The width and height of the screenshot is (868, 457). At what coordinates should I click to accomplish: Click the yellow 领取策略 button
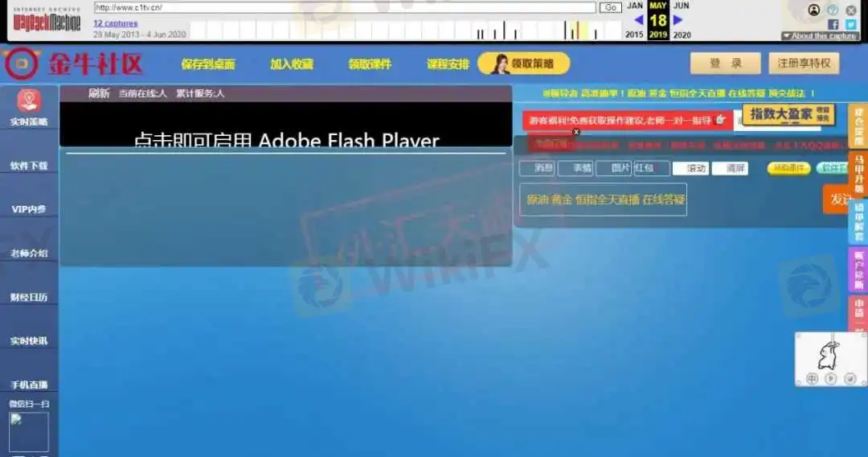[524, 64]
